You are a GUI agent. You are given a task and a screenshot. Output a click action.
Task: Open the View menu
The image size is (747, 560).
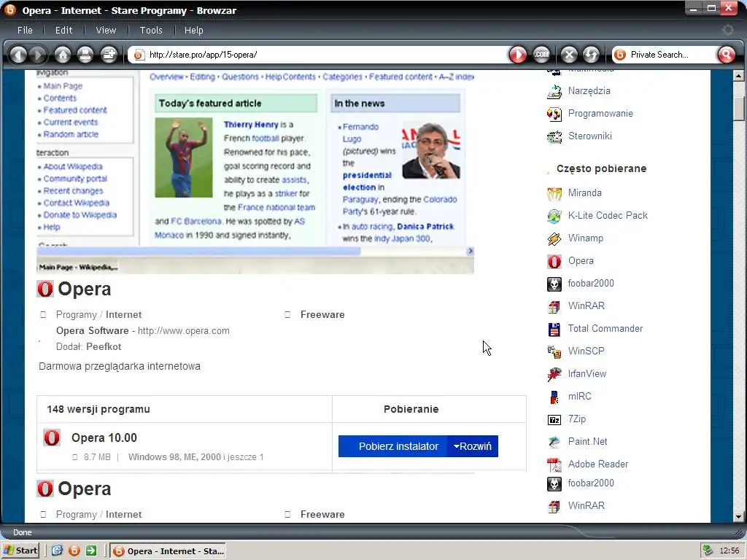click(x=106, y=30)
